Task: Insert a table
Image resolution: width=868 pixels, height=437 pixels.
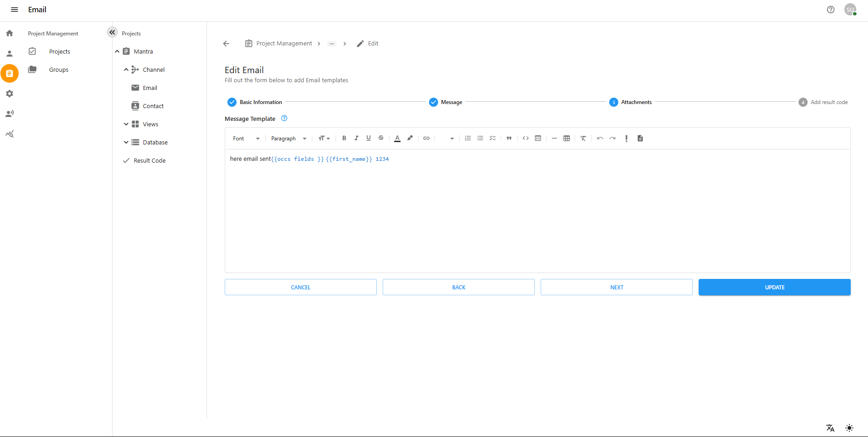Action: (567, 138)
